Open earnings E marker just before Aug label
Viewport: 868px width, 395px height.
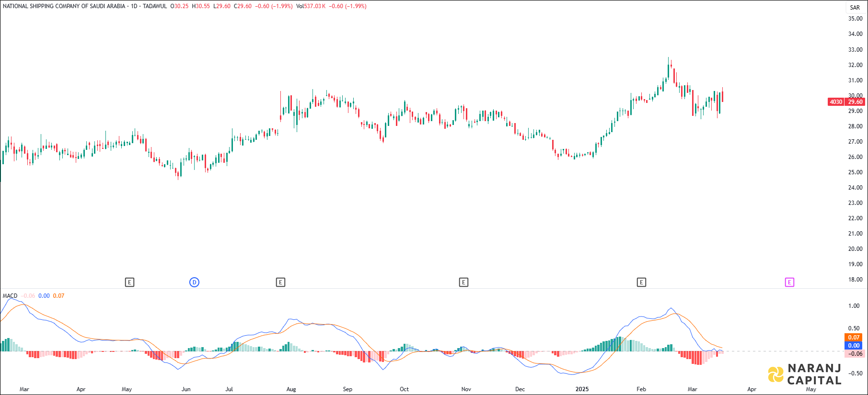[280, 282]
